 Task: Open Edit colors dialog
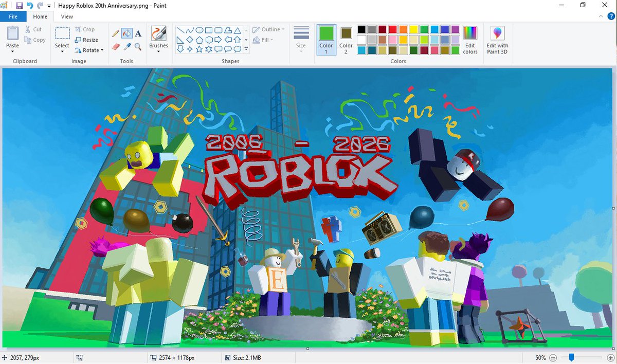tap(470, 40)
